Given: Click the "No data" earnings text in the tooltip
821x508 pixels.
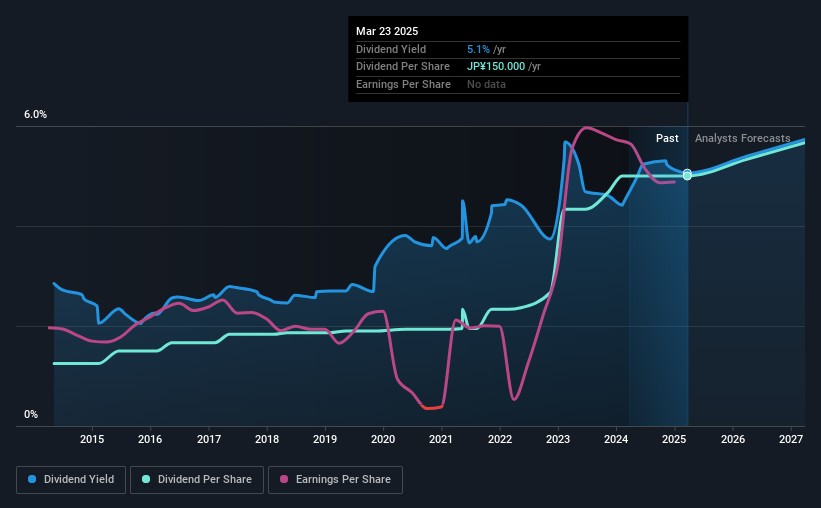Looking at the screenshot, I should click(486, 84).
